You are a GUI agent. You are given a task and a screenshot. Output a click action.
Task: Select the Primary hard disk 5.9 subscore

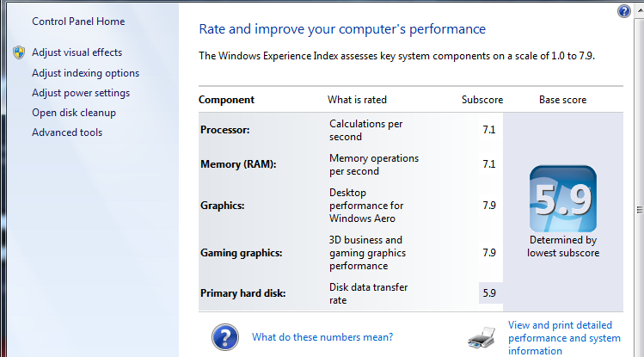coord(489,293)
